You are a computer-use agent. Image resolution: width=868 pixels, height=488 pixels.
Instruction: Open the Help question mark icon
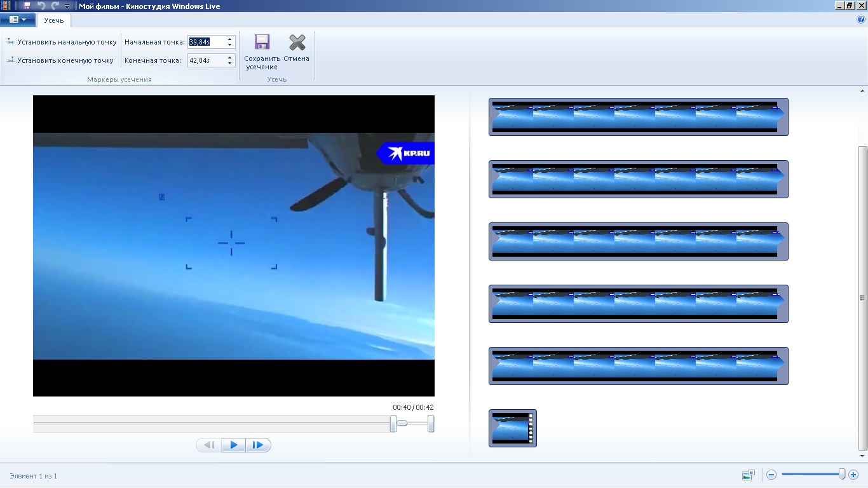coord(861,20)
